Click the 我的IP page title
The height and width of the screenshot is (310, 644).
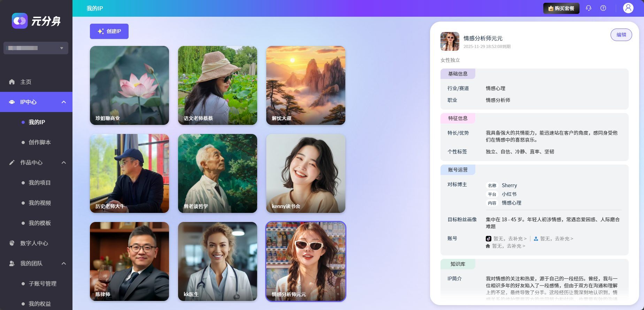(x=95, y=8)
